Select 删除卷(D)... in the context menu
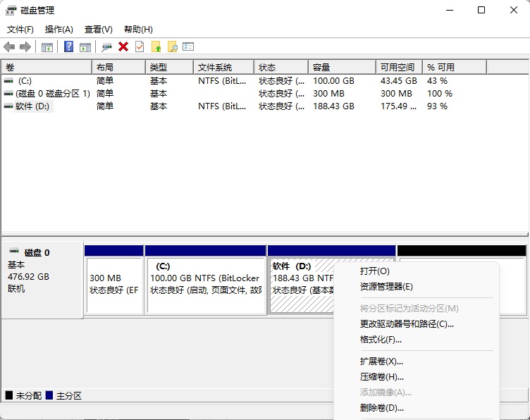The width and height of the screenshot is (530, 420). click(381, 408)
